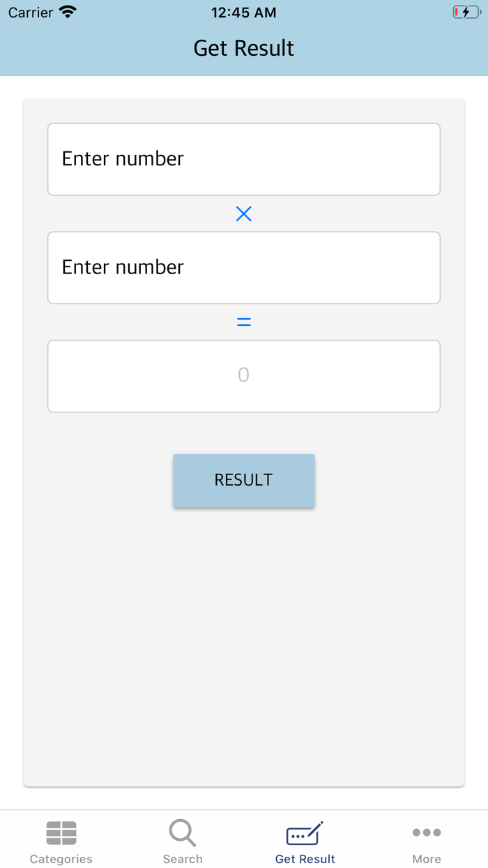Click the Wi-Fi status icon
This screenshot has width=488, height=868.
tap(68, 13)
